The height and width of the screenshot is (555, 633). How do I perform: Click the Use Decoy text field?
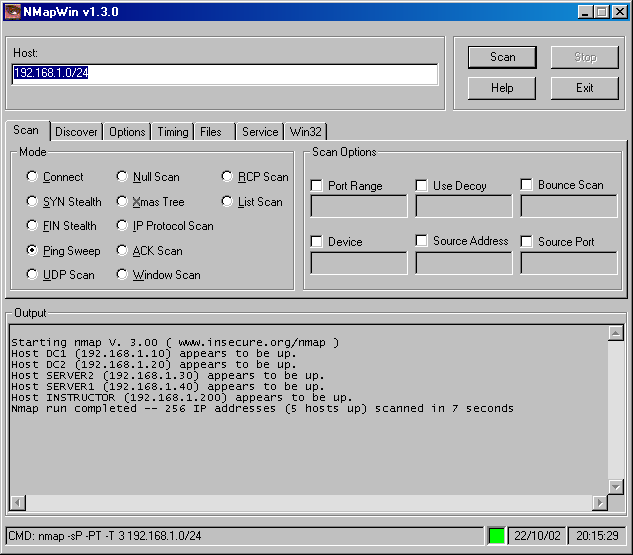pos(464,206)
